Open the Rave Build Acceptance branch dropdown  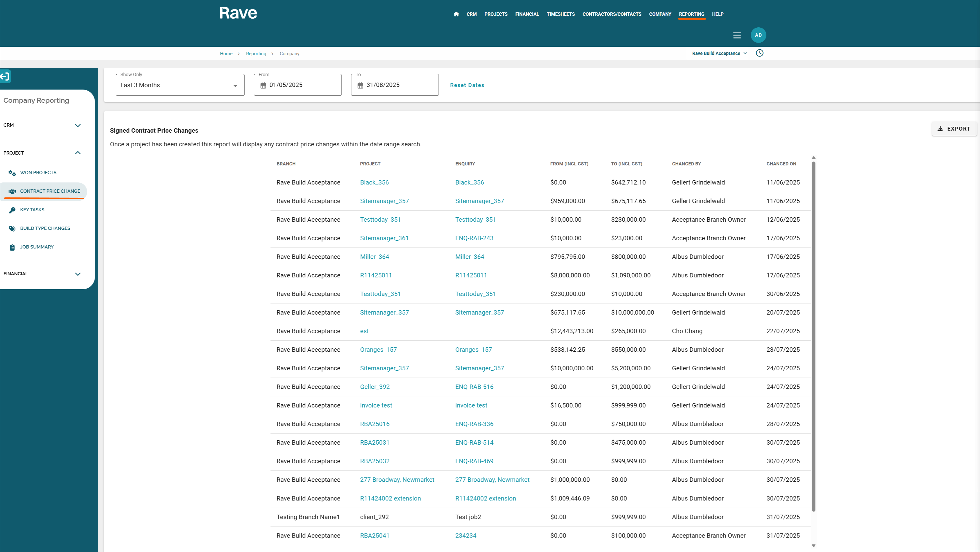pos(719,54)
